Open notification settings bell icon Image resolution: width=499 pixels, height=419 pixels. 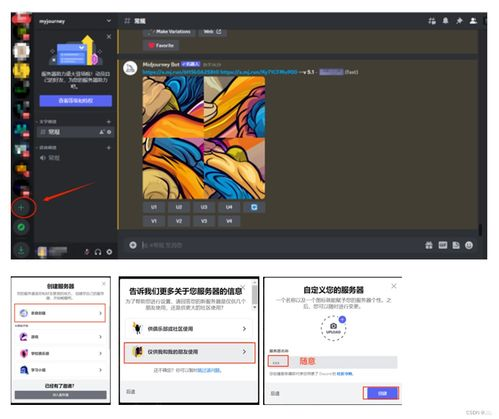pyautogui.click(x=445, y=21)
